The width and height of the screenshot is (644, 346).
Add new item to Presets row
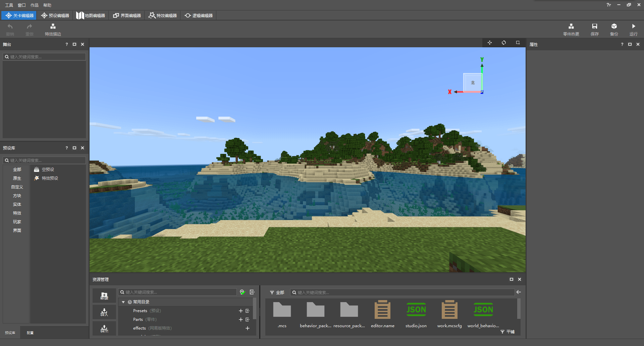240,311
